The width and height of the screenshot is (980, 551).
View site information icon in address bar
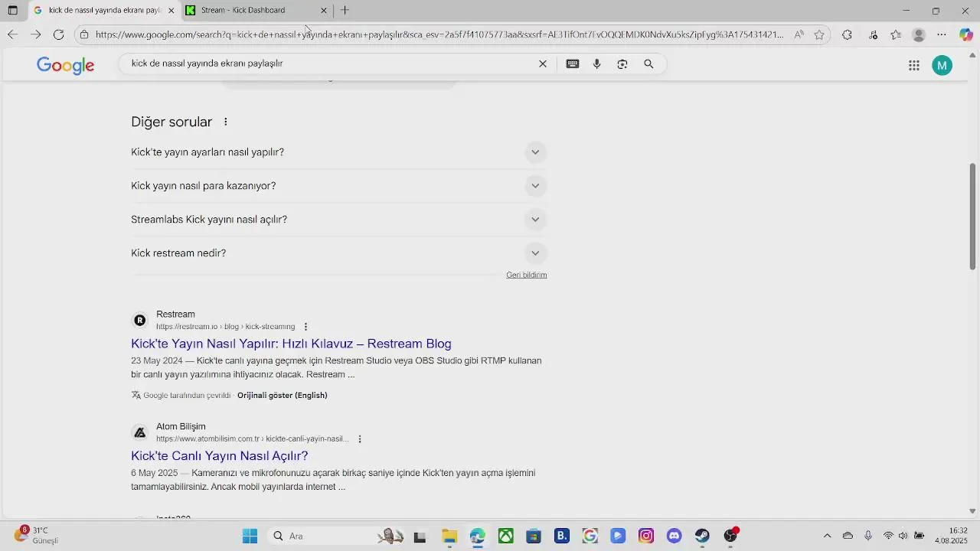pos(84,34)
